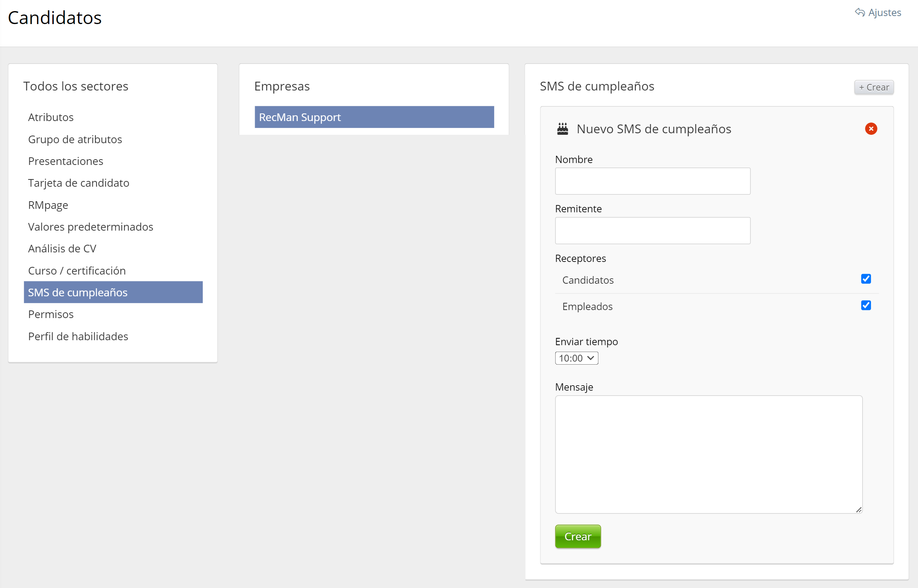Grab the Mensaje textarea resize handle
Screen dimensions: 918x588
click(859, 510)
